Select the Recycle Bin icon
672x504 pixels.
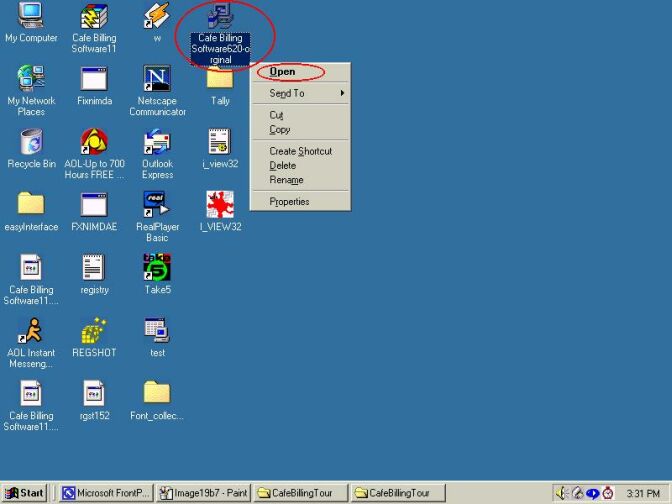pos(31,142)
